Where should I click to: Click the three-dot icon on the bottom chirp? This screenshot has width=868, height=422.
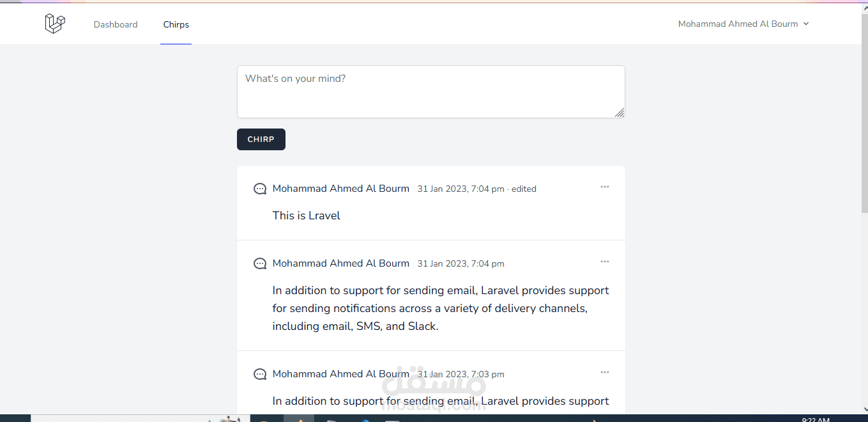point(604,371)
